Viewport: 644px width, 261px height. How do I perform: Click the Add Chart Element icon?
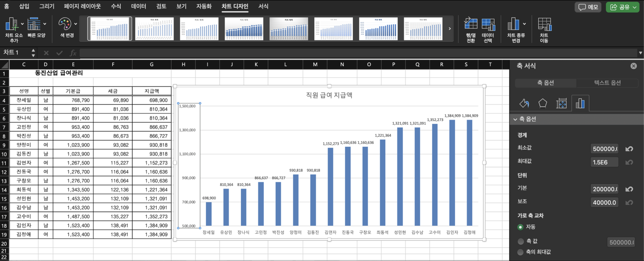pyautogui.click(x=11, y=24)
